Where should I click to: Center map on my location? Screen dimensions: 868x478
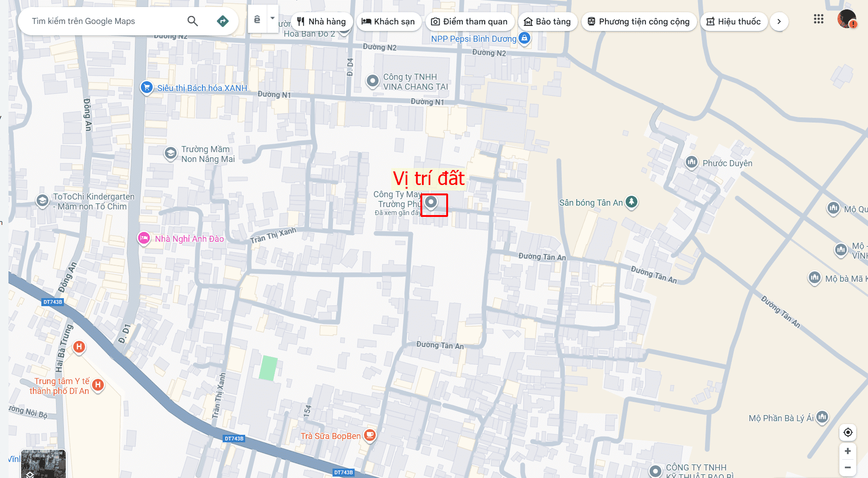848,432
